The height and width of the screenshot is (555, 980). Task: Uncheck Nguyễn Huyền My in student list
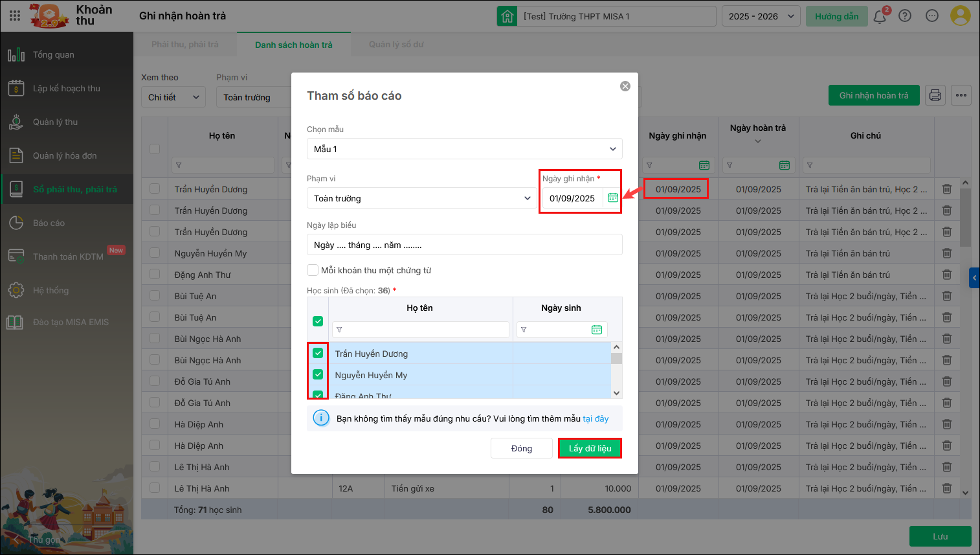318,374
